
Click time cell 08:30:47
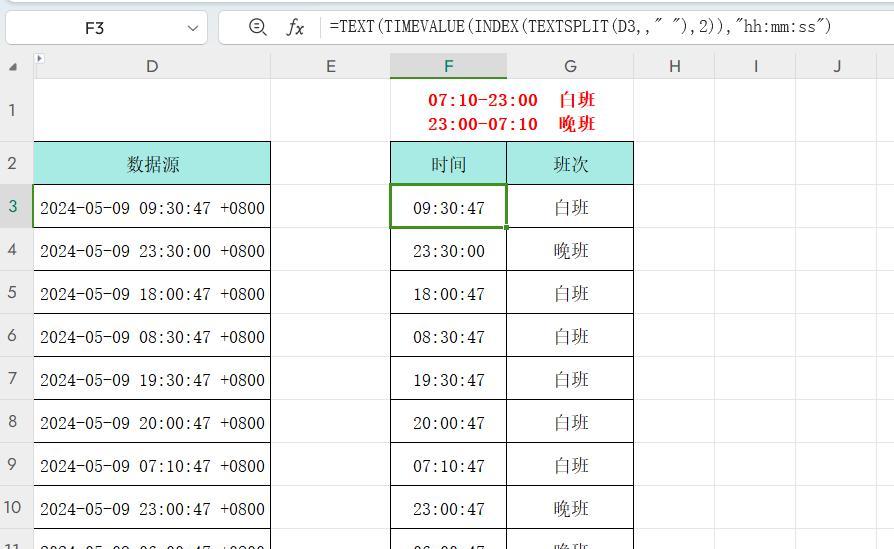(449, 336)
